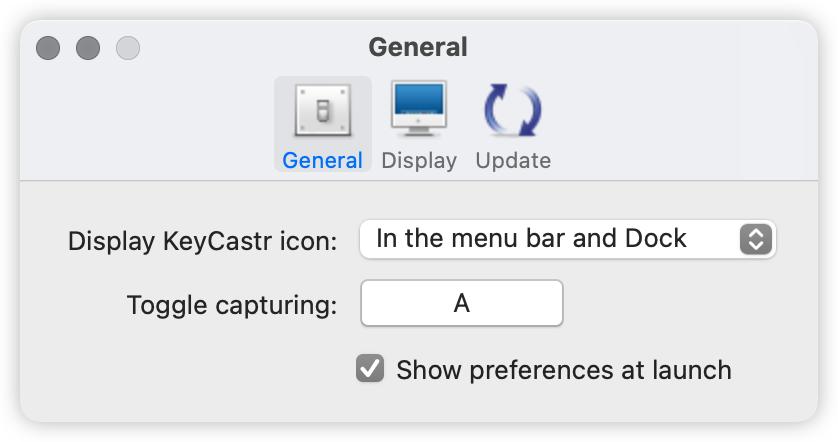Open the Update tab label
Viewport: 838px width, 442px height.
coord(513,160)
